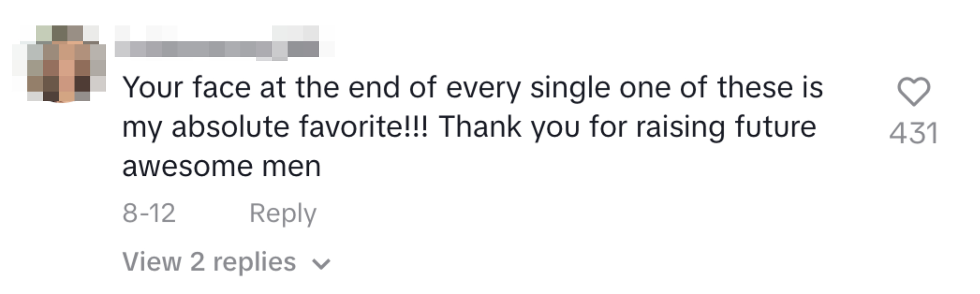Open the profile from the avatar thumbnail

(59, 64)
